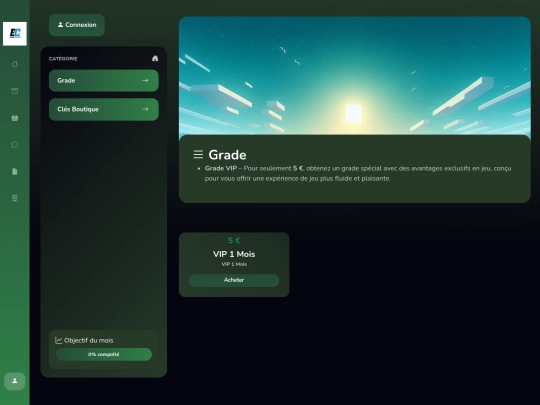Click the hamburger icon next to the Grade title
Viewport: 540px width, 405px height.
(x=198, y=154)
